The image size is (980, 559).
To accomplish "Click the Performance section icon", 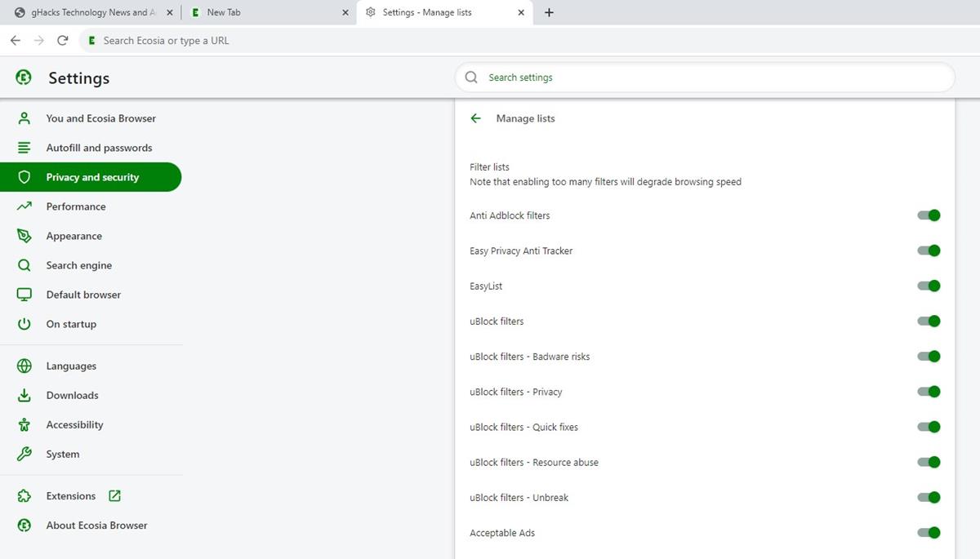I will tap(25, 206).
